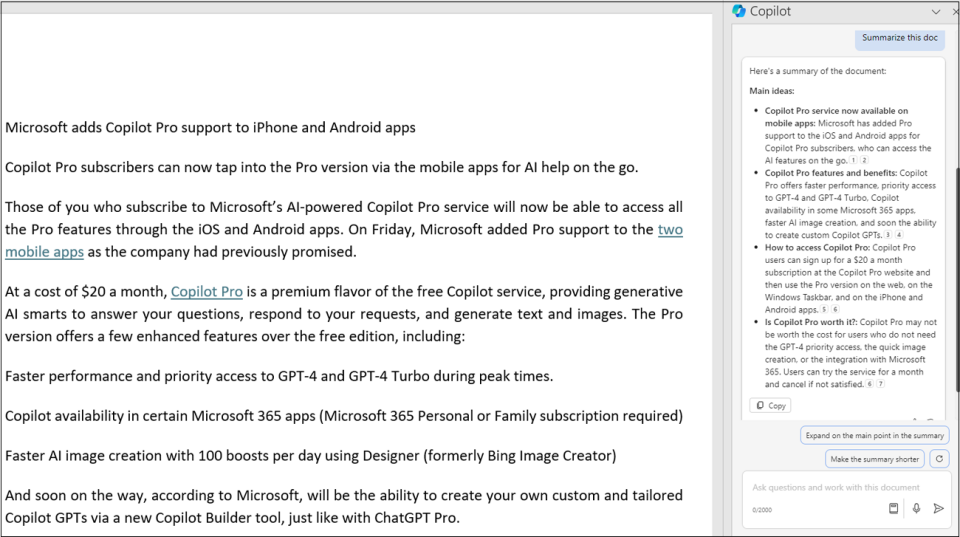This screenshot has height=537, width=960.
Task: Click the 'Copilot Pro service now available' bullet heading
Action: point(836,117)
